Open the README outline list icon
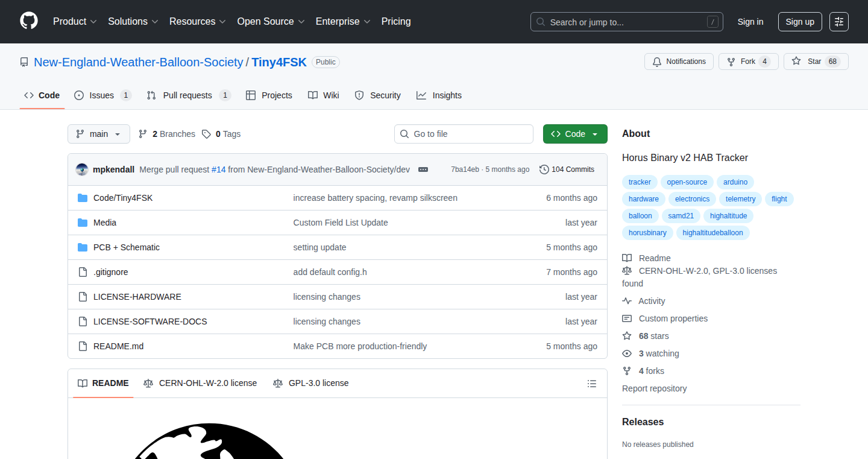The image size is (868, 459). click(x=592, y=384)
